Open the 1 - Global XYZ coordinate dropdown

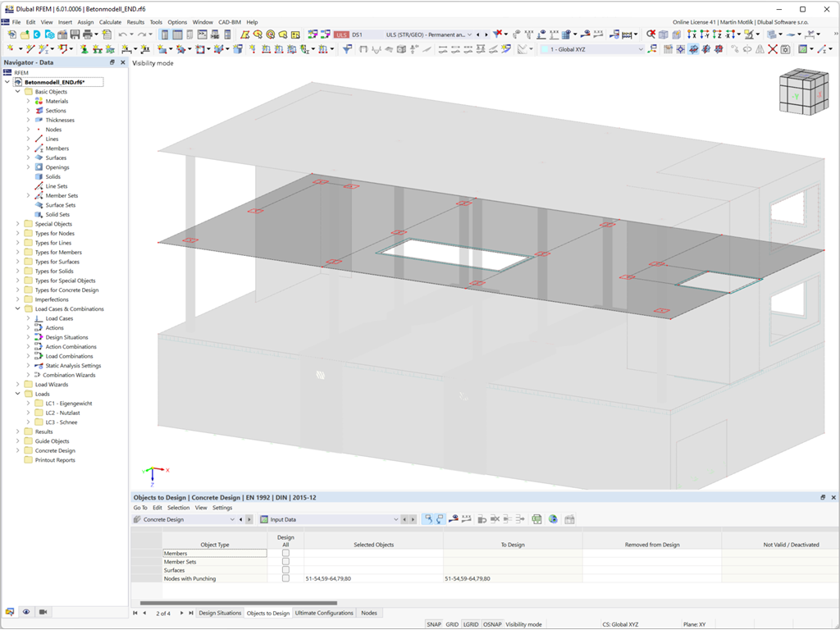click(x=591, y=49)
